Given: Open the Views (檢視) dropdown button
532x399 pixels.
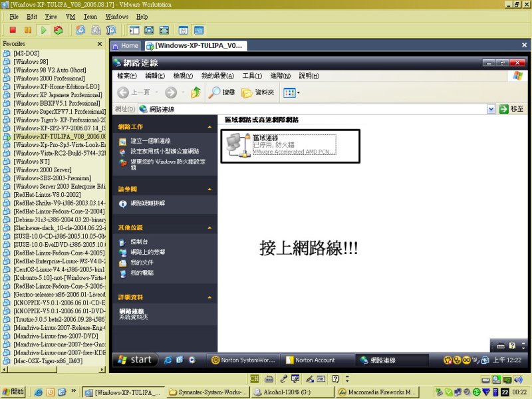Looking at the screenshot, I should tap(291, 92).
